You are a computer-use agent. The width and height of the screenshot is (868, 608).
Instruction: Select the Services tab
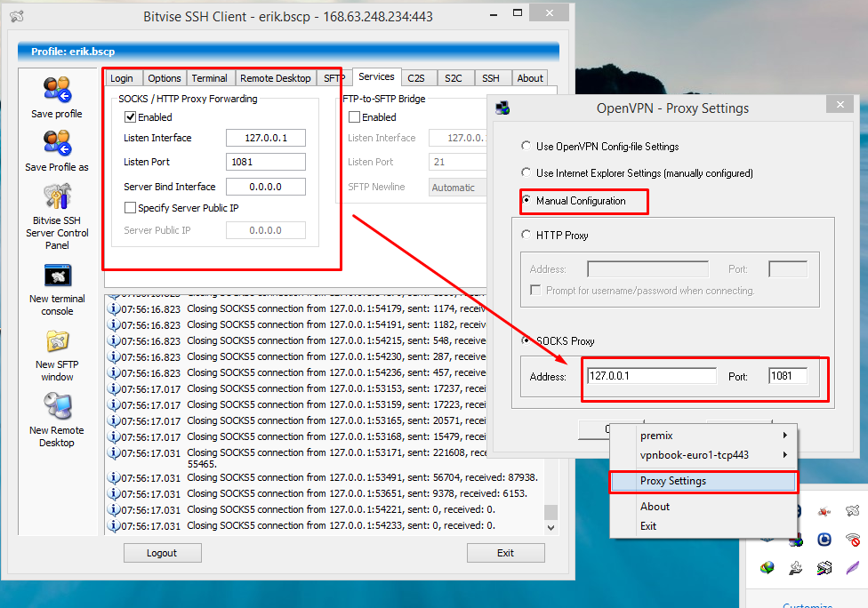[x=376, y=77]
